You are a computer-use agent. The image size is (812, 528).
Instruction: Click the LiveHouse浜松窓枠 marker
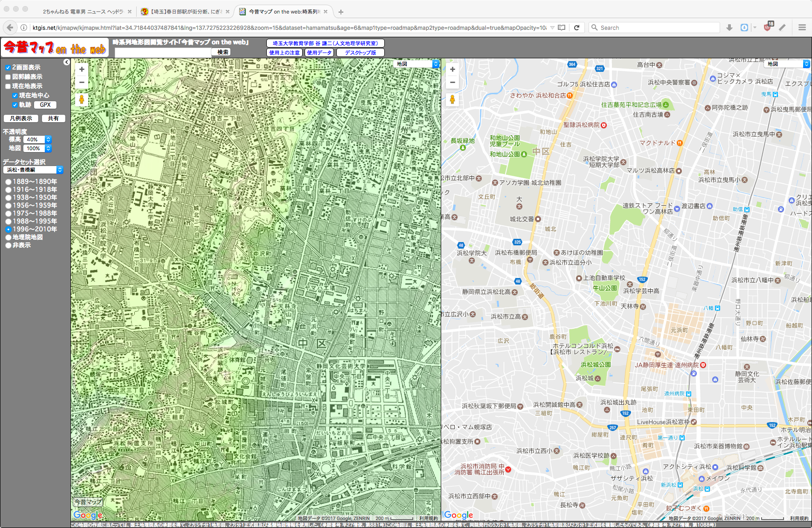[x=694, y=422]
